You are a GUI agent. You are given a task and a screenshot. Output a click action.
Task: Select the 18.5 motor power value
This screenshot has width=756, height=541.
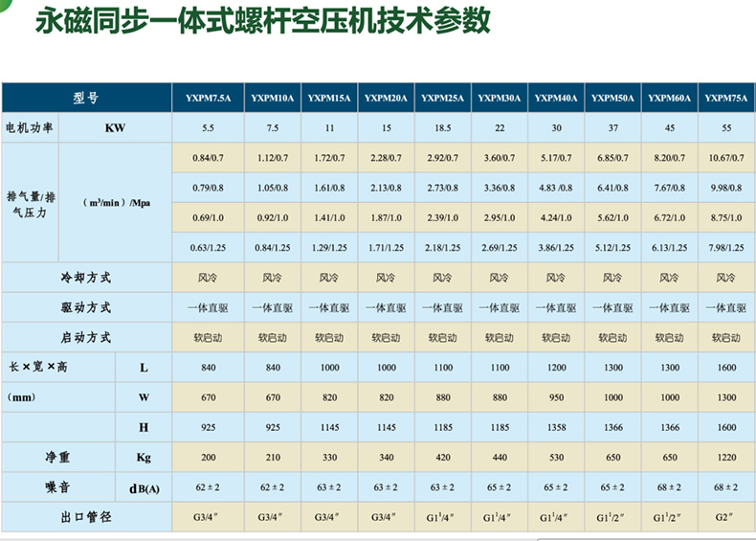(x=442, y=127)
